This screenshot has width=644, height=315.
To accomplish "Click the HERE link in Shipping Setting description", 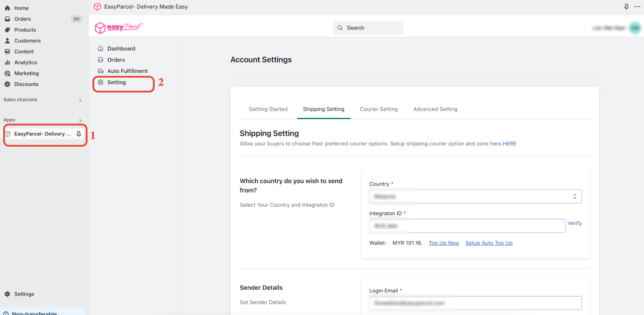I will point(510,144).
